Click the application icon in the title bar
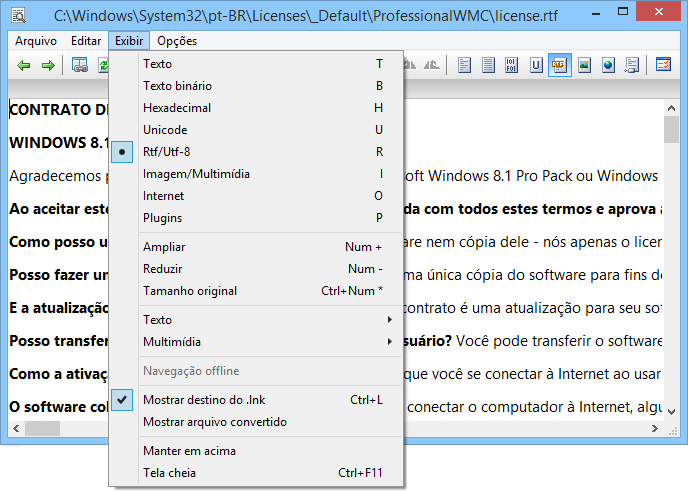The width and height of the screenshot is (688, 491). pyautogui.click(x=18, y=15)
